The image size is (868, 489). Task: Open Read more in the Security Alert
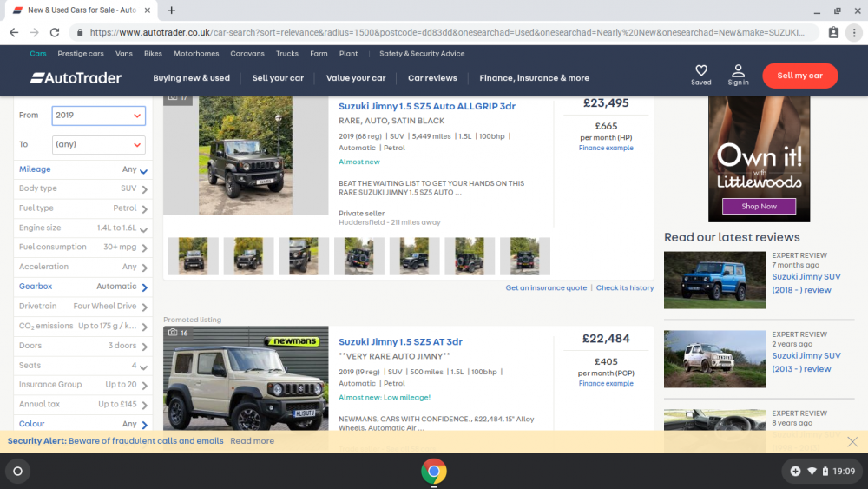(x=252, y=441)
